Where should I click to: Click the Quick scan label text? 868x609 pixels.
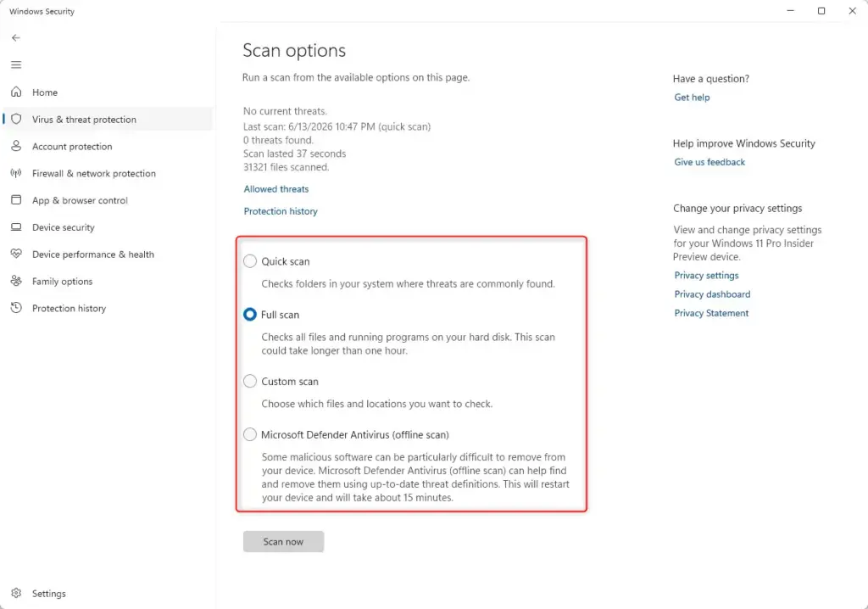click(x=286, y=261)
